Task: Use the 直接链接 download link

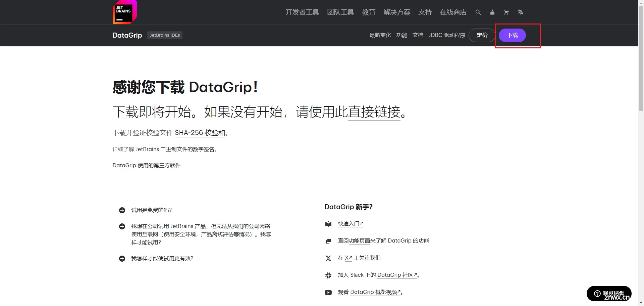Action: click(374, 112)
